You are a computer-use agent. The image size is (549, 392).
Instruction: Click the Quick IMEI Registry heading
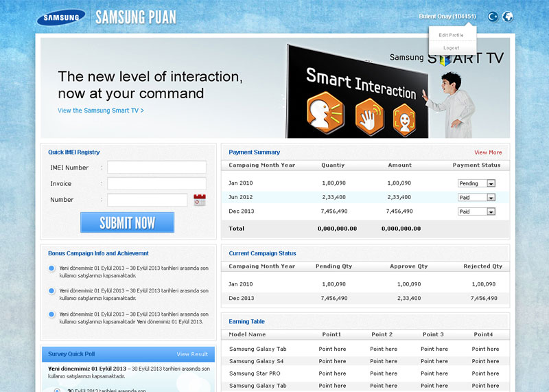tap(74, 152)
